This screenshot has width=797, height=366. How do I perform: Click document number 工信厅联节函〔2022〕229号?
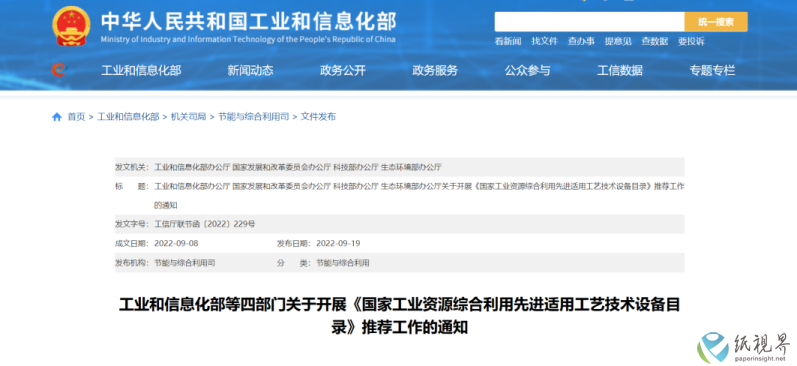[x=205, y=224]
